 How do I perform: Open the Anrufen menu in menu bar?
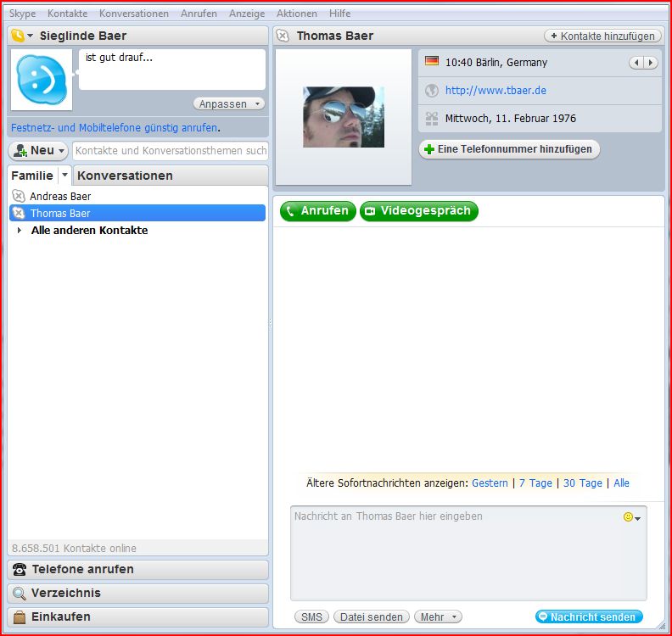[199, 14]
